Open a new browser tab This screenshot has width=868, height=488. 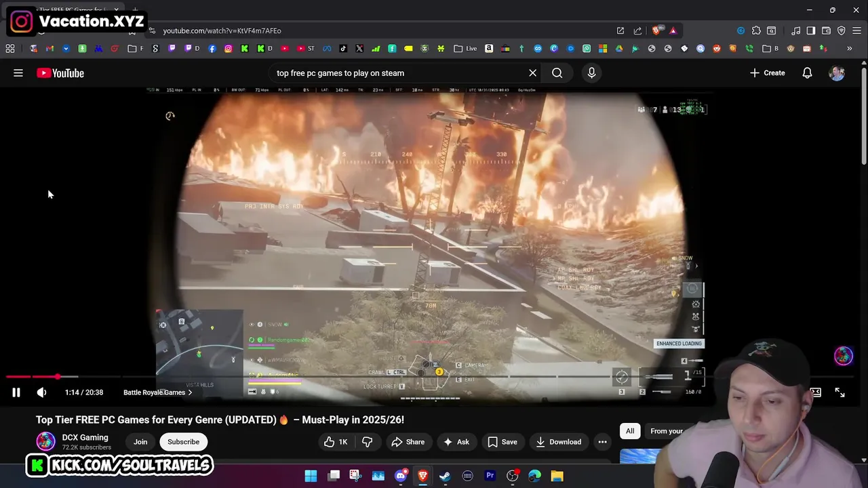point(135,10)
